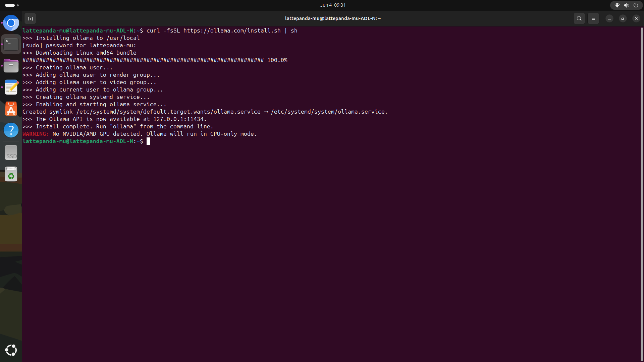Show applications via Ubuntu logo
This screenshot has width=644, height=362.
[x=11, y=350]
